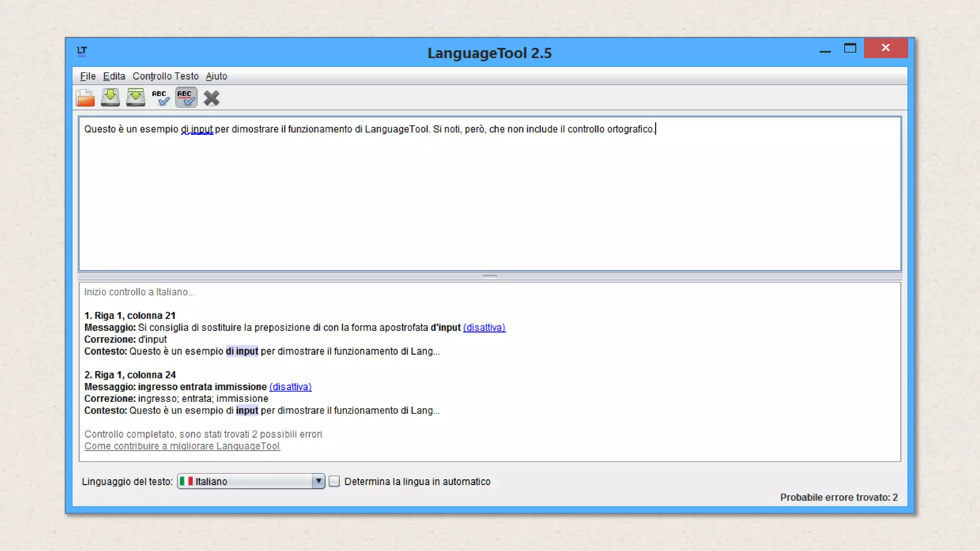
Task: Click the LT logo in title bar
Action: coord(82,51)
